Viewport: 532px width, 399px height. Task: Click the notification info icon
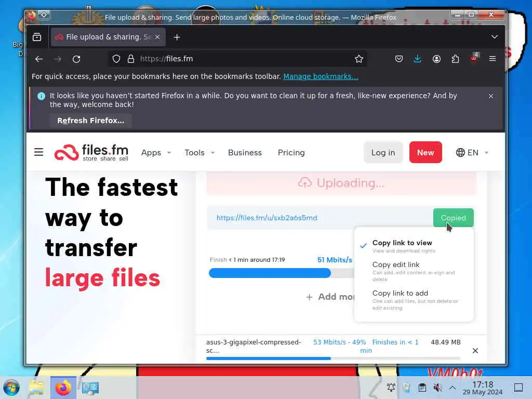coord(42,96)
